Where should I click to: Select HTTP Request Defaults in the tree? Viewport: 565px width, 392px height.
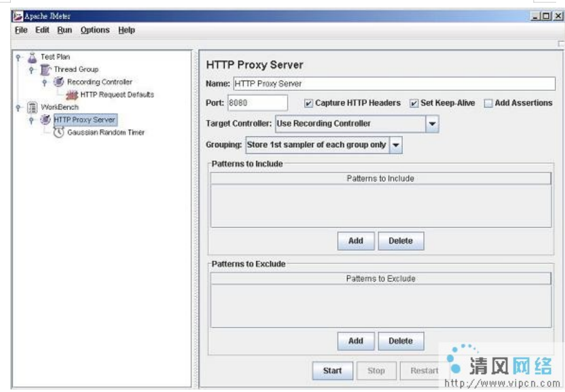coord(117,95)
